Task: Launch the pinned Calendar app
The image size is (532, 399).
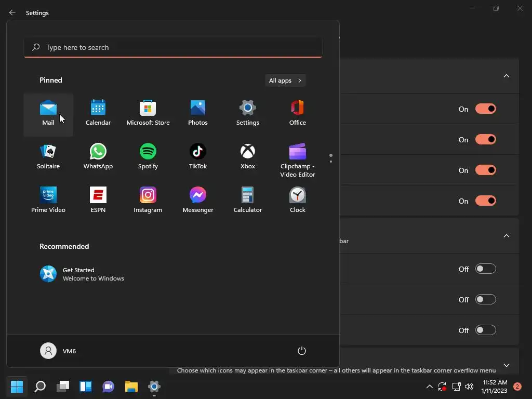Action: (x=98, y=114)
